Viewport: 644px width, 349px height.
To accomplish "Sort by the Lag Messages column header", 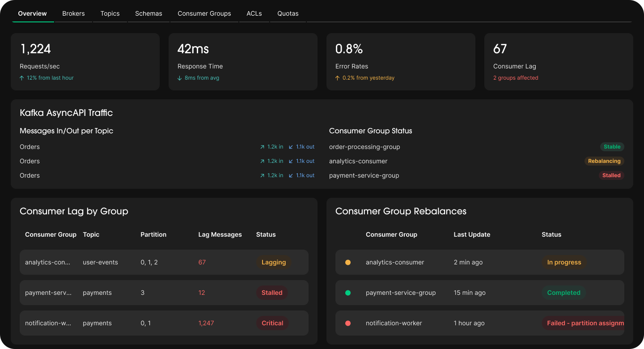I will (x=220, y=234).
